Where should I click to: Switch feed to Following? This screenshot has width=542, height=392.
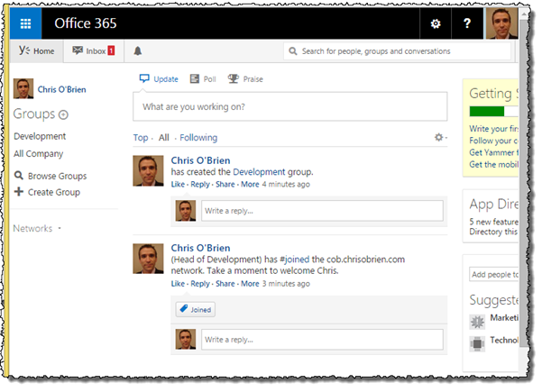tap(198, 138)
